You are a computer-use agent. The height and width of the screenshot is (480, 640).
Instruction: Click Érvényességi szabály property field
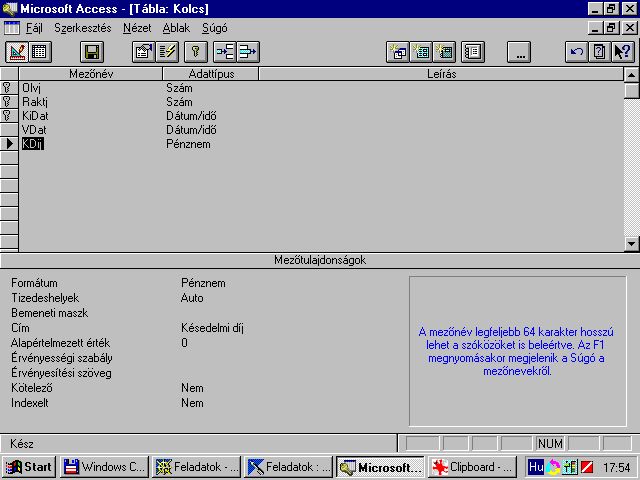point(290,358)
